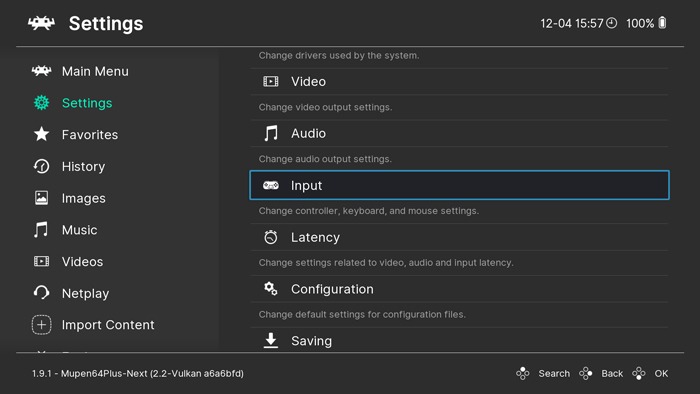Click the Back label in footer
The image size is (700, 394).
point(612,373)
